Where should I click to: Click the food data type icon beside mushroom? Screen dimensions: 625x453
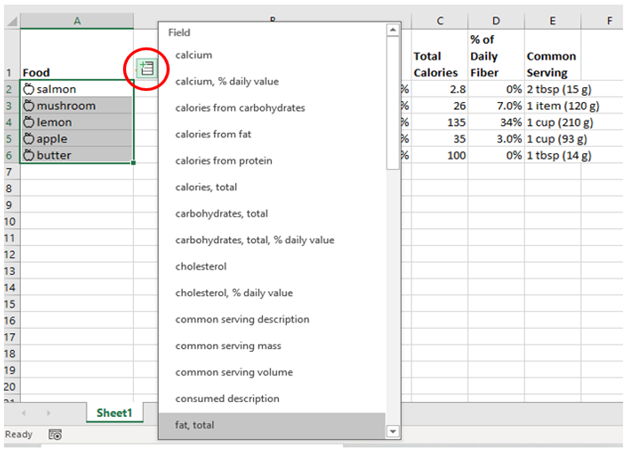coord(29,106)
